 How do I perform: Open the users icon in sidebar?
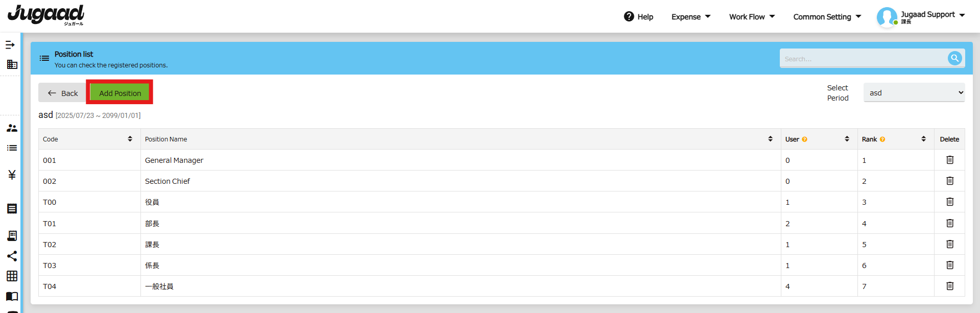pyautogui.click(x=12, y=128)
